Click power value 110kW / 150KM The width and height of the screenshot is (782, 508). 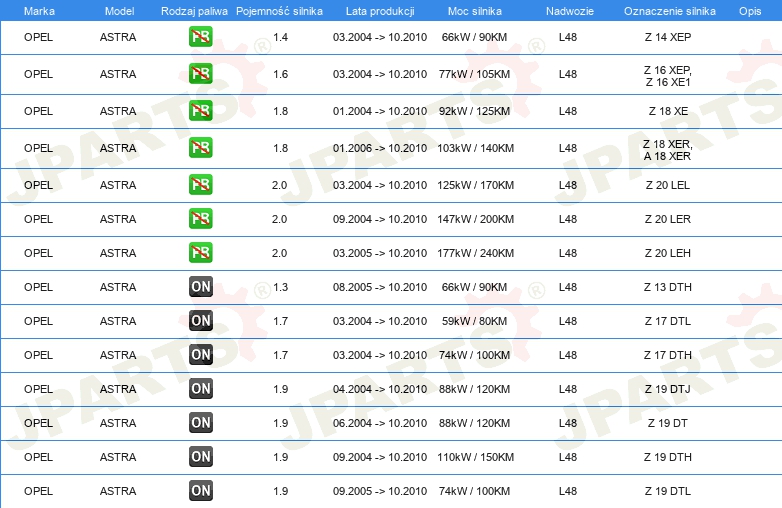[x=475, y=457]
